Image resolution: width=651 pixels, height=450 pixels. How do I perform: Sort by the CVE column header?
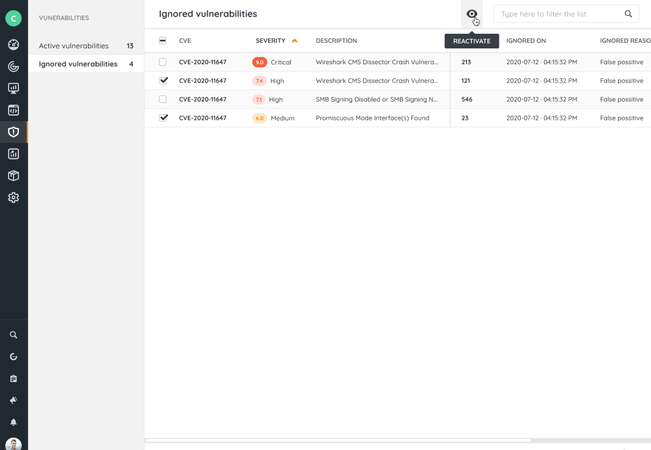click(x=185, y=41)
